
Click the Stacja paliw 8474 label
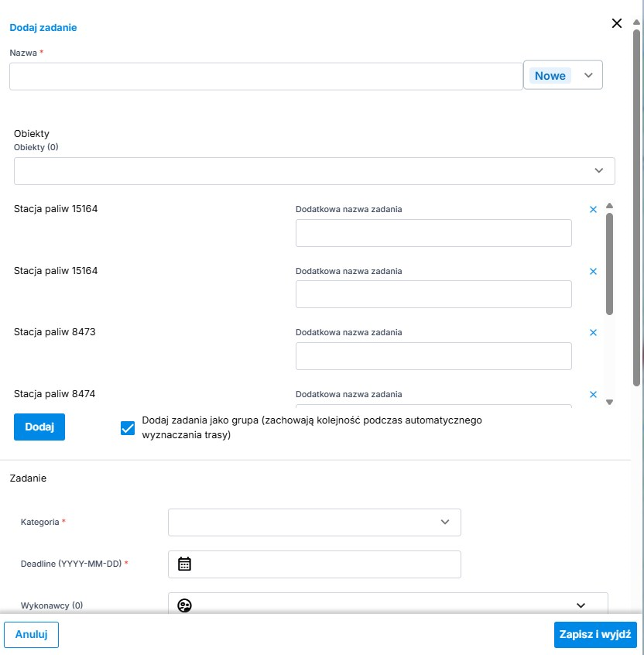click(55, 394)
